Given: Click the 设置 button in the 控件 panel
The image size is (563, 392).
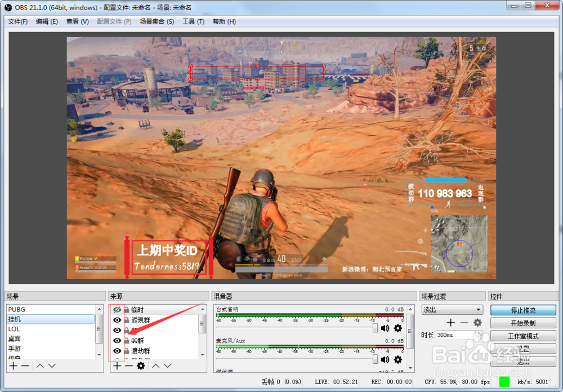Looking at the screenshot, I should (523, 349).
